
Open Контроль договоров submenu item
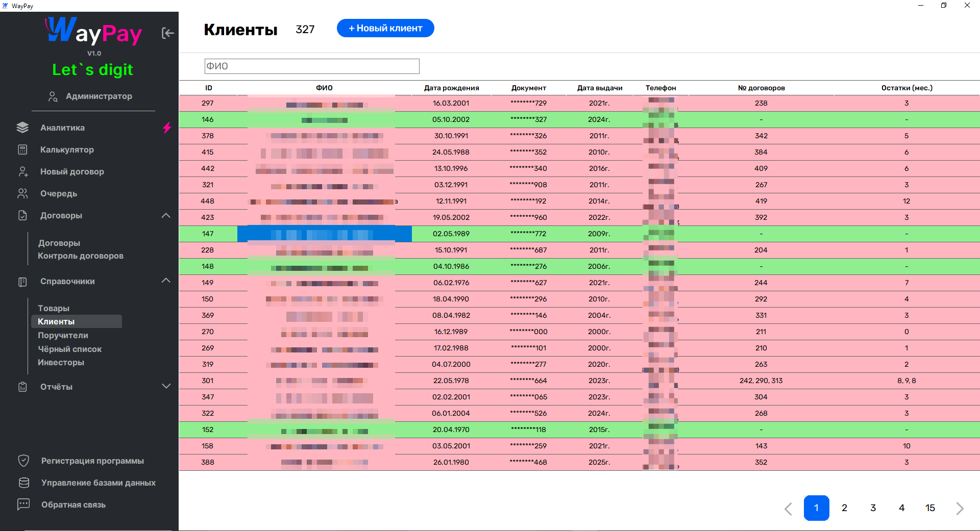(81, 256)
